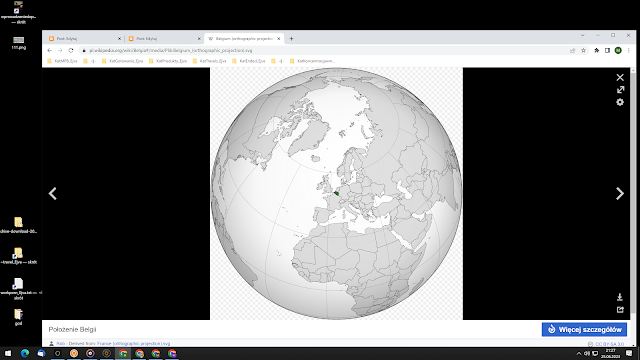Select the Belgium (orthographic projection) tab
The height and width of the screenshot is (360, 640).
243,38
